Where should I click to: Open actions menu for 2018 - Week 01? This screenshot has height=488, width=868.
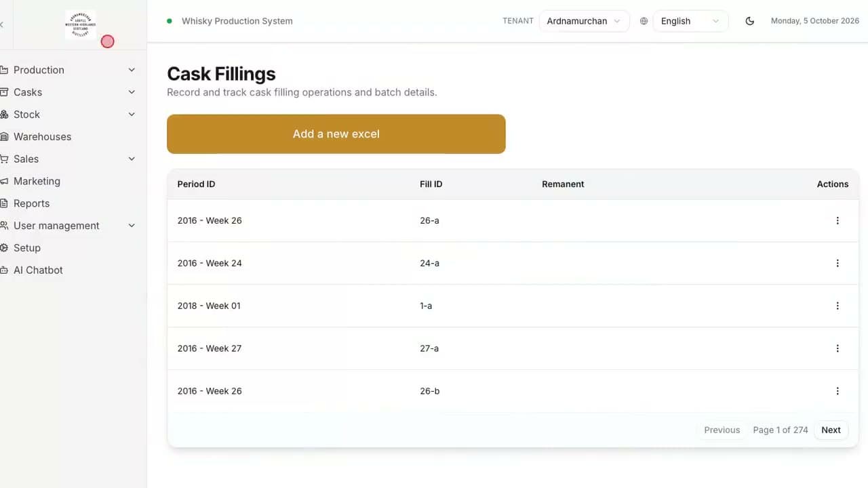click(837, 306)
